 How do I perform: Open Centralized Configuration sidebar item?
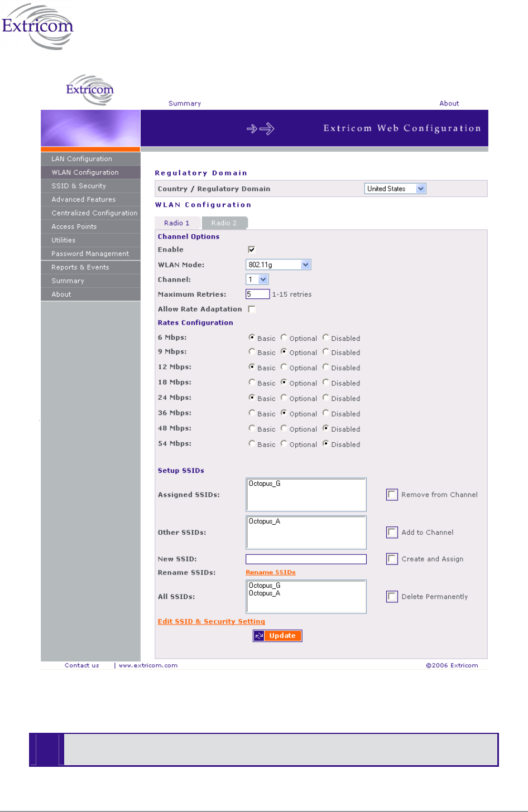pos(90,213)
